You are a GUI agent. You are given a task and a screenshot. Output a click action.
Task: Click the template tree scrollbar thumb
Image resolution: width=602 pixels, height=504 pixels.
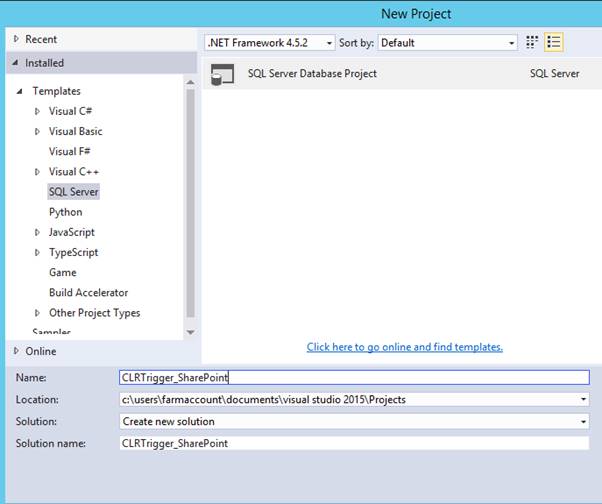190,203
